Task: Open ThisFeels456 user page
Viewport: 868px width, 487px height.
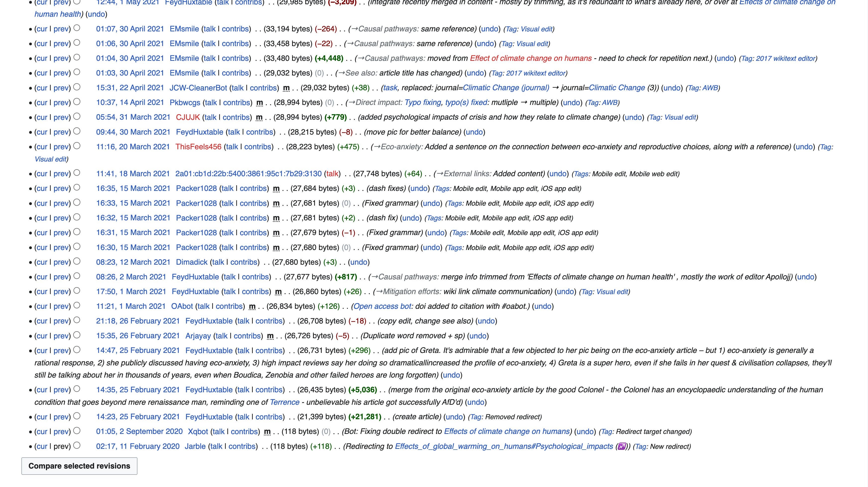Action: (x=198, y=147)
